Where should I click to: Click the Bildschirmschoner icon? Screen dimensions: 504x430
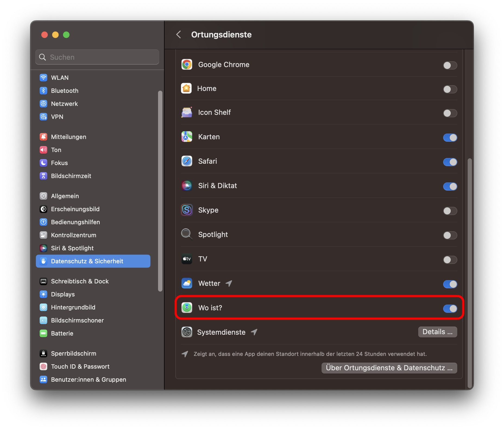(x=43, y=320)
